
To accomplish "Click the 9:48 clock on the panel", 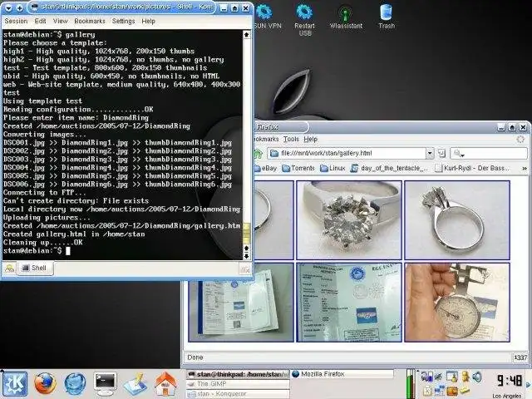I will pos(509,381).
